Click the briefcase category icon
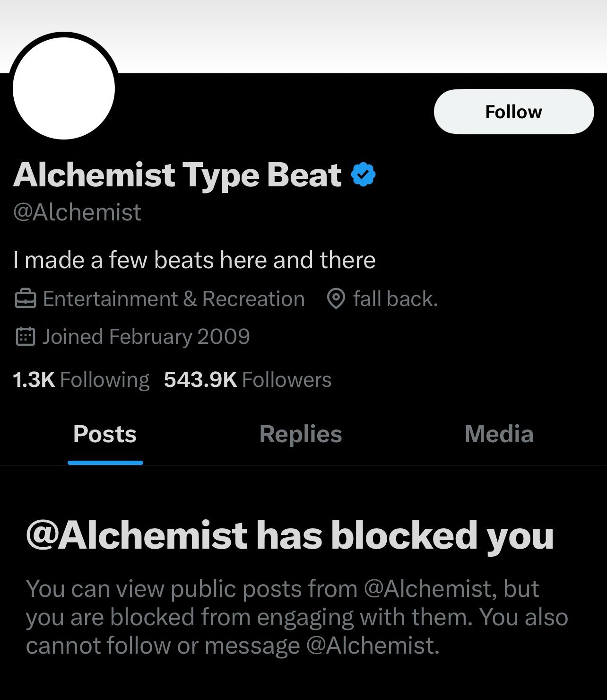This screenshot has height=700, width=607. pyautogui.click(x=25, y=299)
